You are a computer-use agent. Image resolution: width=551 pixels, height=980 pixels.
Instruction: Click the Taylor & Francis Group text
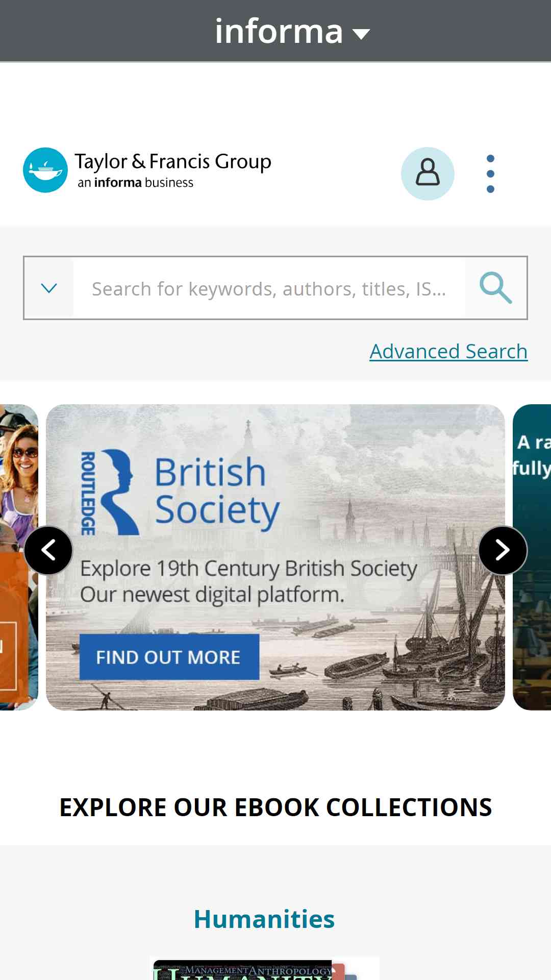(x=173, y=161)
